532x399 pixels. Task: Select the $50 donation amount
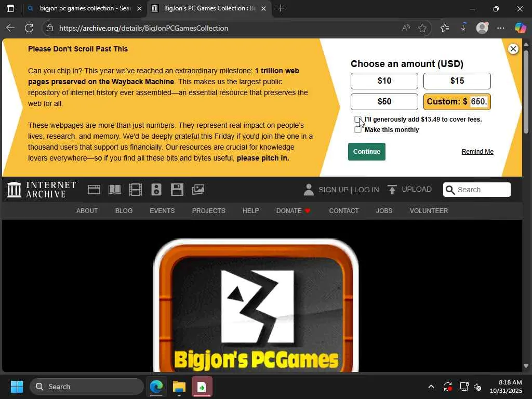[x=384, y=101]
